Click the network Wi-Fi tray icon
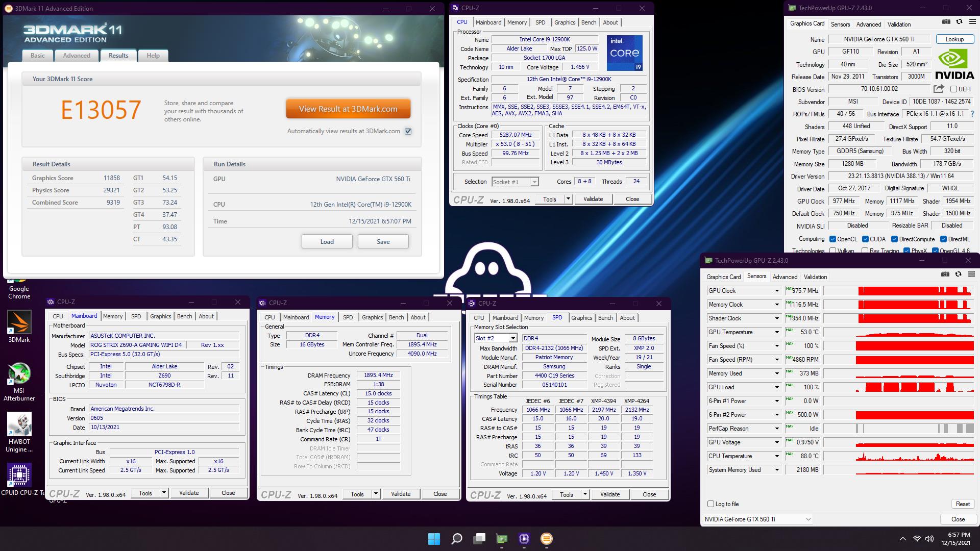Screen dimensions: 980x551 pyautogui.click(x=917, y=539)
